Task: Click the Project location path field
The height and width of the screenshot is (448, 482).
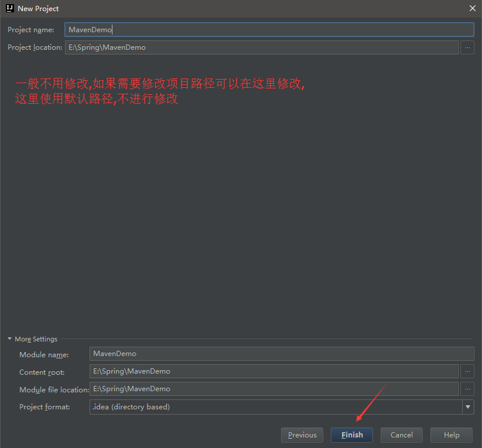Action: tap(262, 47)
